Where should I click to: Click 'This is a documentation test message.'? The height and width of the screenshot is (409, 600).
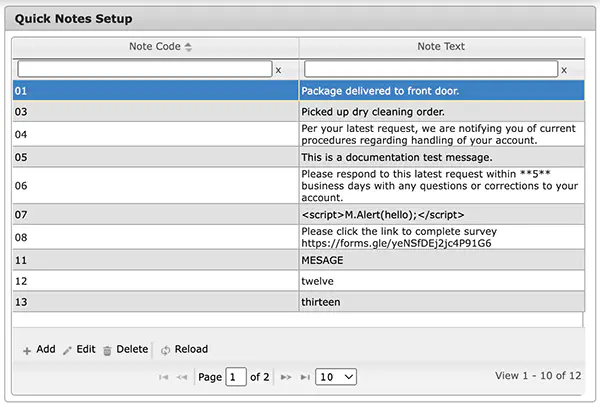[397, 157]
